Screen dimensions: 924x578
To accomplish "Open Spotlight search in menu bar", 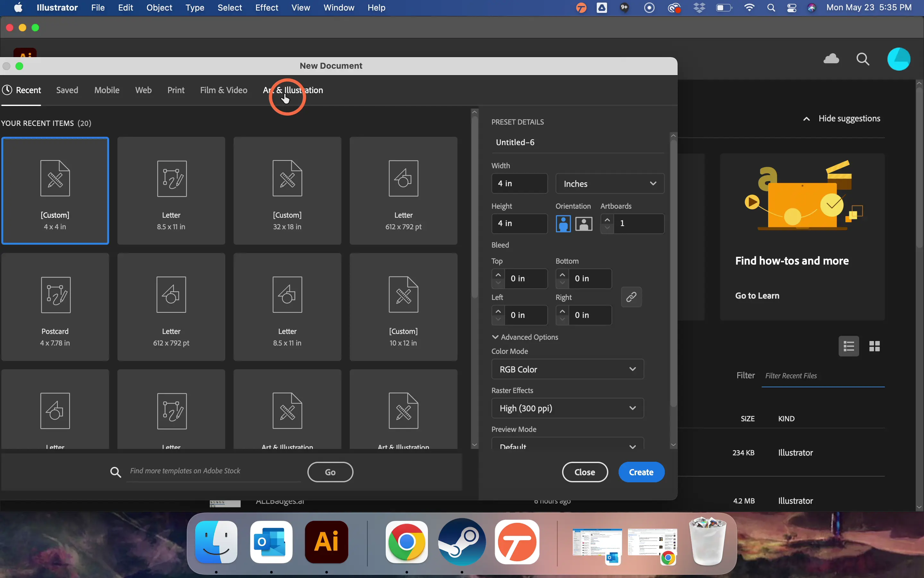I will click(771, 8).
